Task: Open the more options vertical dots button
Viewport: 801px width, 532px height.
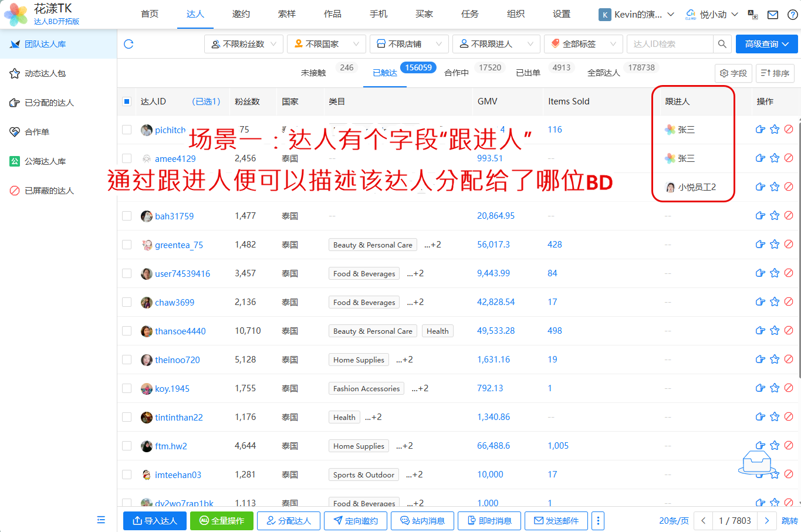Action: pyautogui.click(x=597, y=520)
